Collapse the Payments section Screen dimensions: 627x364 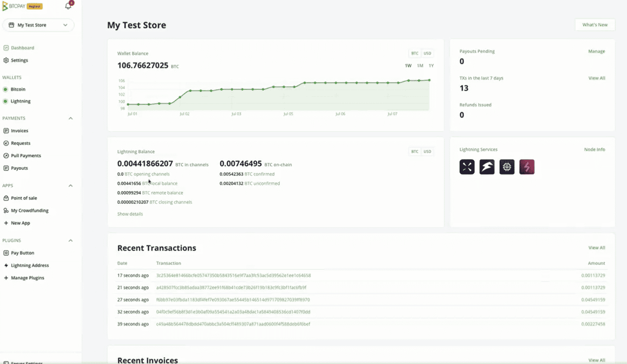[71, 118]
